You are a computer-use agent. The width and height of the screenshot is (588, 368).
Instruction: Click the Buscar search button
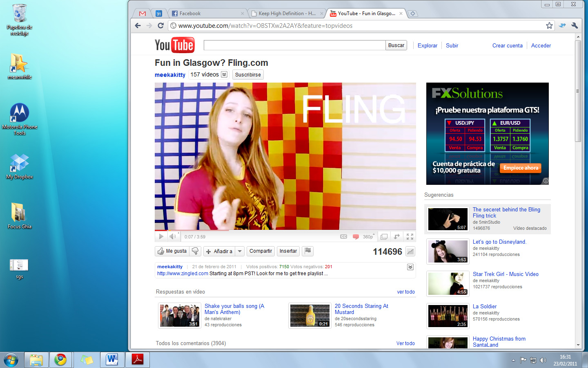pos(396,45)
